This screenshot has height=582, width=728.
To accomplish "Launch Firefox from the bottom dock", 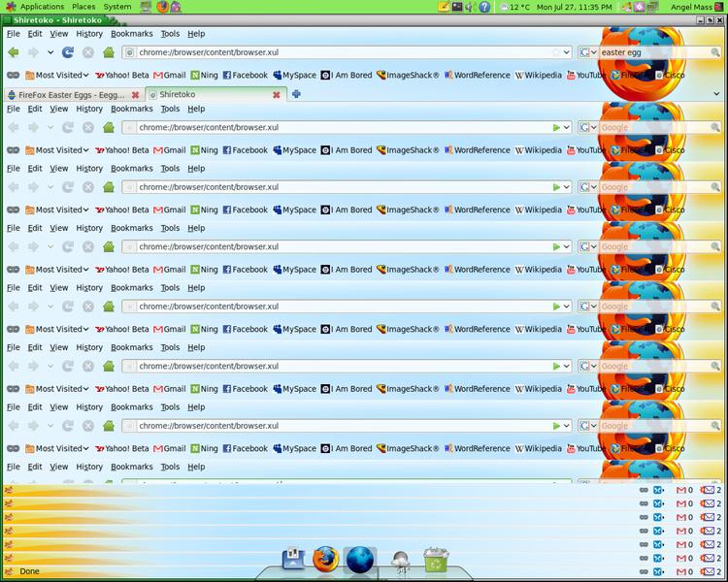I will pos(324,560).
